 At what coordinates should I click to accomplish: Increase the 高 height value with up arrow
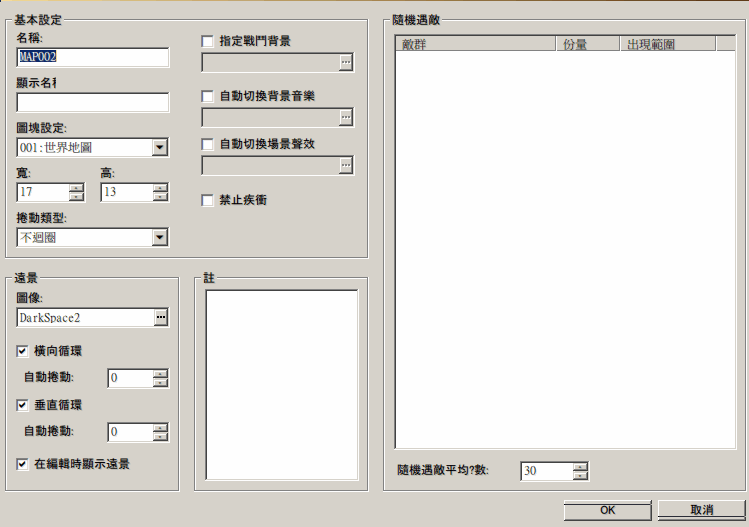160,188
